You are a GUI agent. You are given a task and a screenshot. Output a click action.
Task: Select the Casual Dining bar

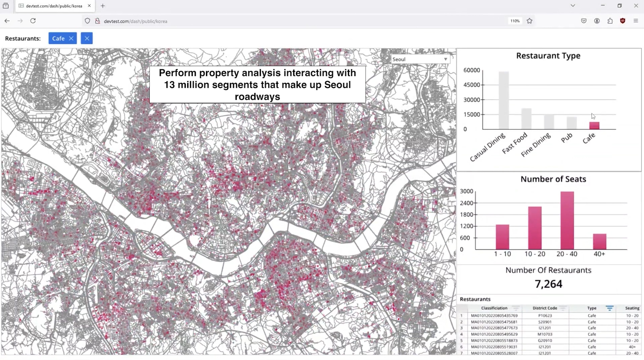pyautogui.click(x=503, y=101)
